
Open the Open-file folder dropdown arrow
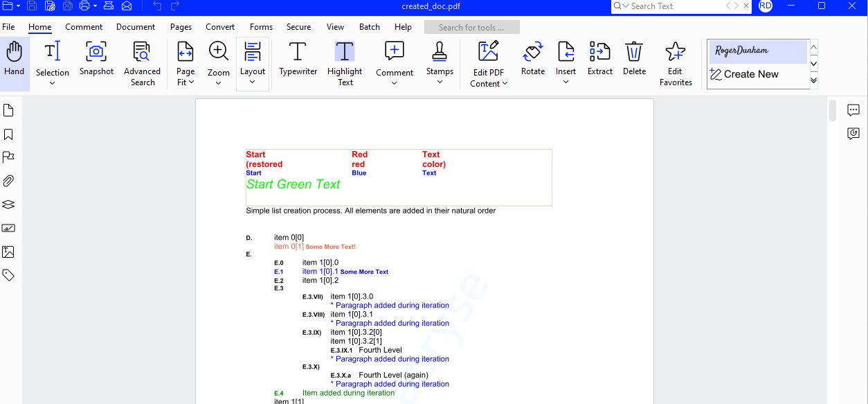pyautogui.click(x=17, y=6)
